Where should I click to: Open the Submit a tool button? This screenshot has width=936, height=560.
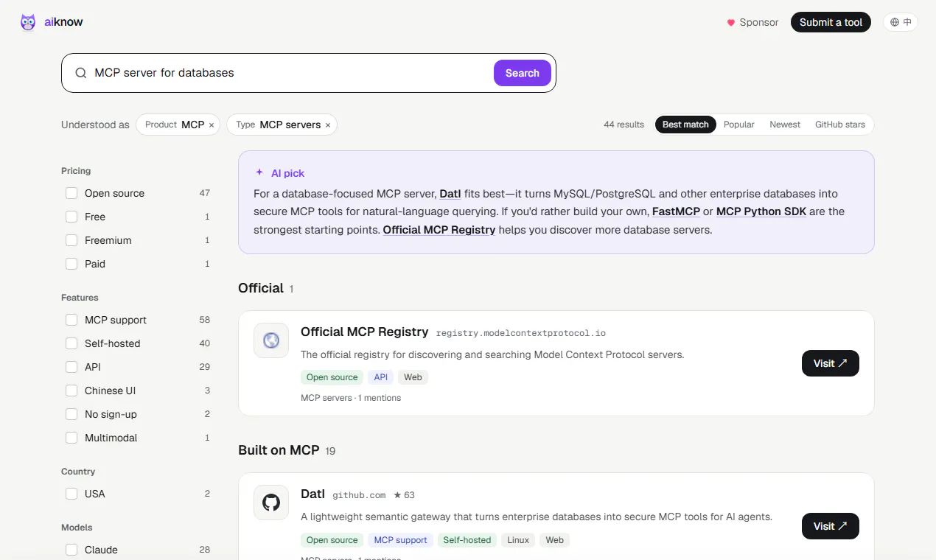(x=831, y=22)
